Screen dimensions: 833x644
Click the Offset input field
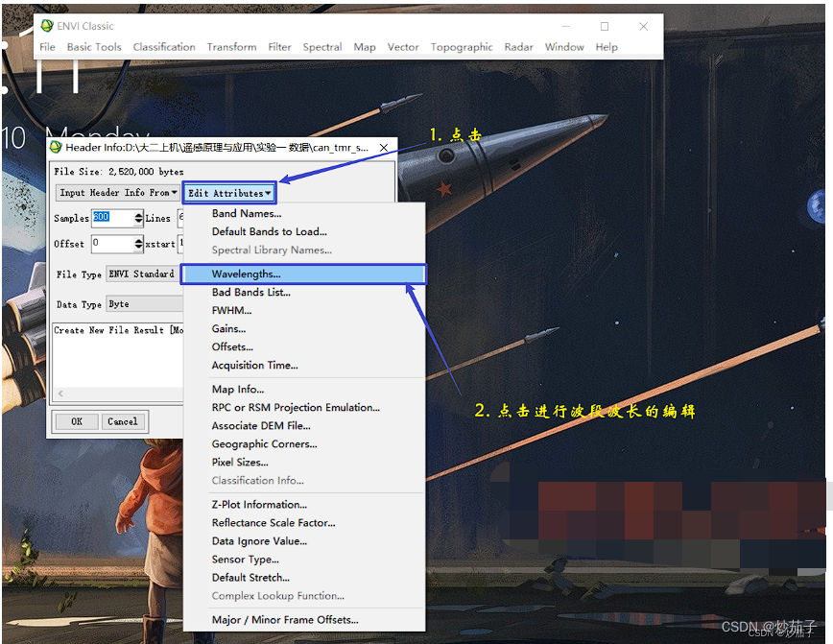coord(112,244)
